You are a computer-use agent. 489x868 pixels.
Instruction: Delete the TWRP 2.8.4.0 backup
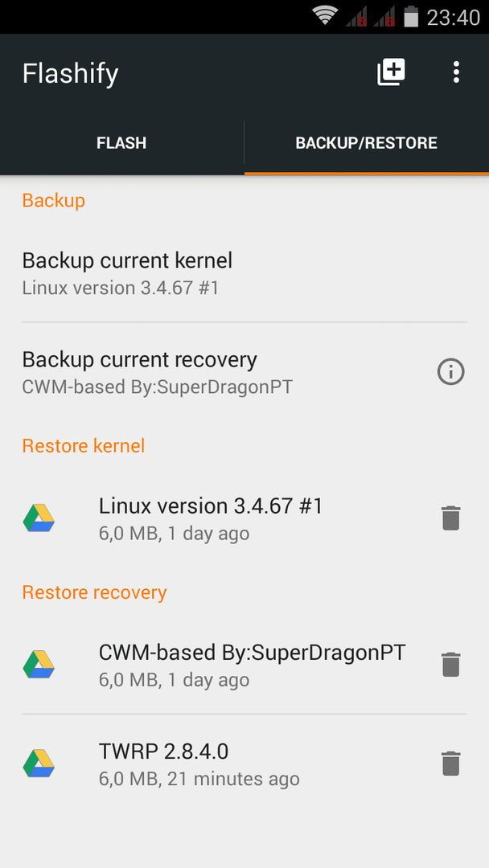450,764
